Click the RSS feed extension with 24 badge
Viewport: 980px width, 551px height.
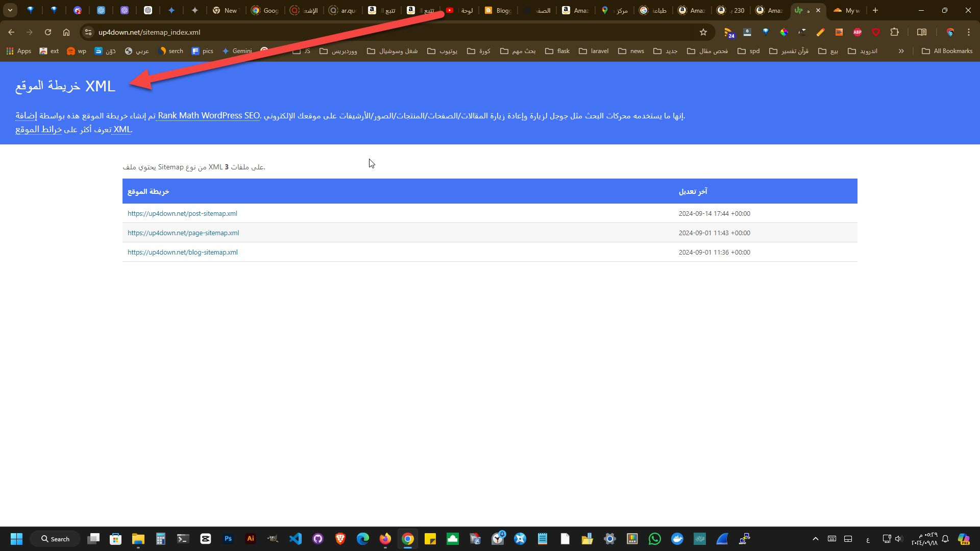pyautogui.click(x=729, y=33)
